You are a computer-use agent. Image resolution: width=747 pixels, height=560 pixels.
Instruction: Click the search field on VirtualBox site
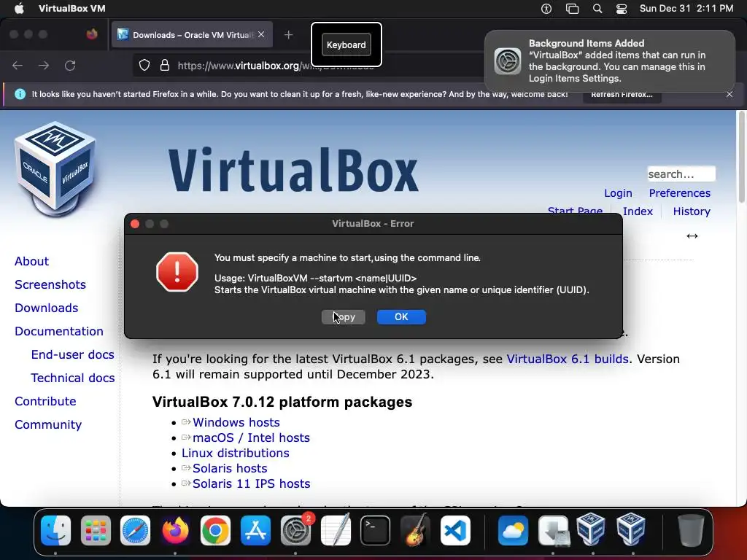click(x=681, y=174)
